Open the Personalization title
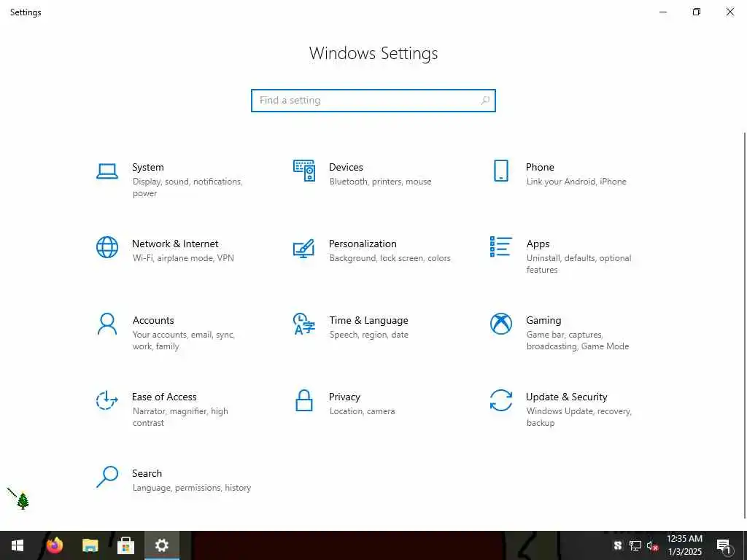Image resolution: width=747 pixels, height=560 pixels. [x=363, y=244]
